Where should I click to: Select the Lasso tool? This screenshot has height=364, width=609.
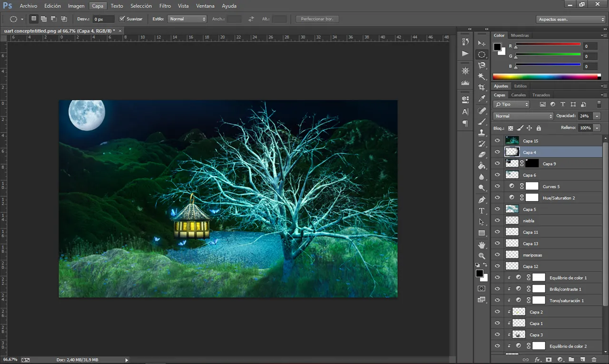point(482,66)
